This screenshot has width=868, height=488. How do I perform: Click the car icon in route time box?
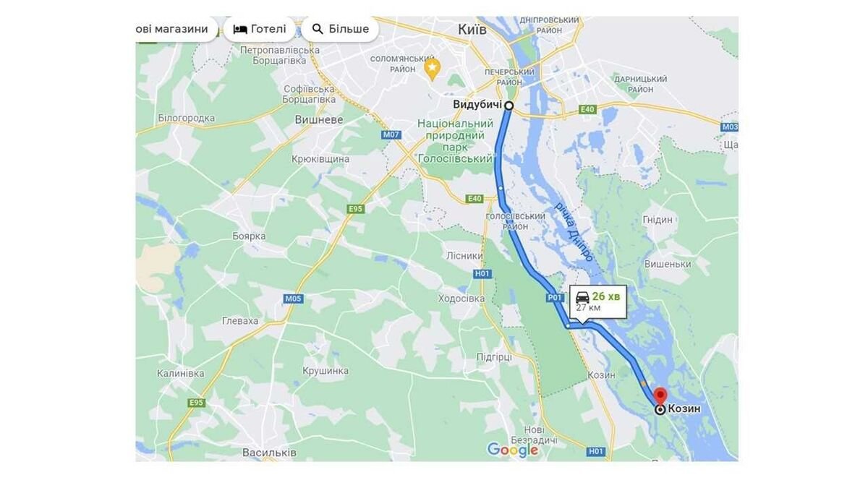tap(582, 297)
